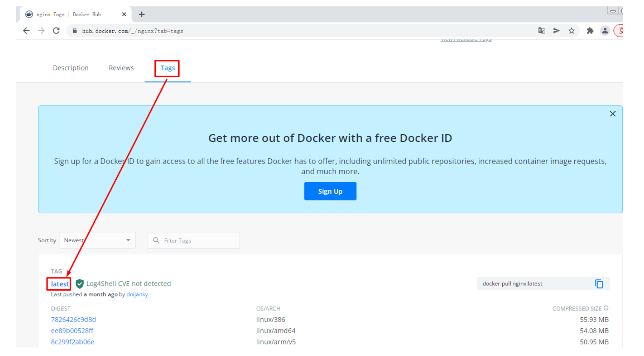
Task: Click the 54.08 MB size value
Action: 594,331
